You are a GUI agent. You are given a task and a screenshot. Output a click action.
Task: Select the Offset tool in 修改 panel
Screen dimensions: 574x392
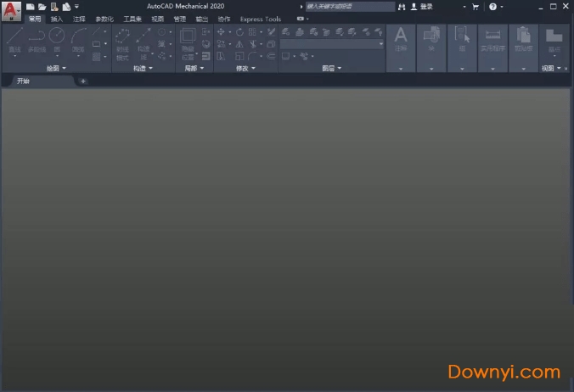click(x=271, y=56)
